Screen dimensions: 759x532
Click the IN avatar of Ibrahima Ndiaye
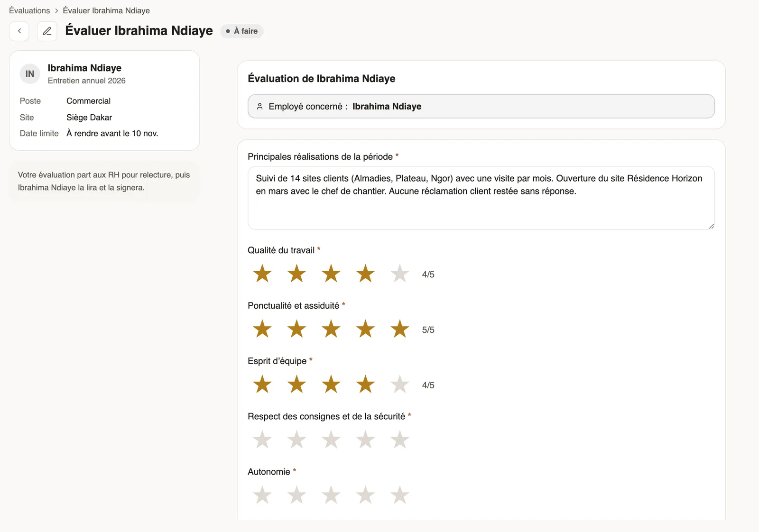point(30,74)
